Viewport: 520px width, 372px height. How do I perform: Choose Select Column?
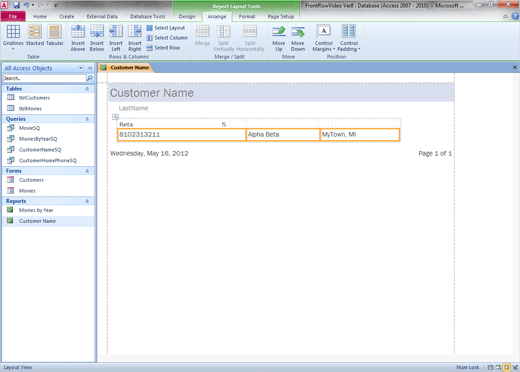(167, 38)
